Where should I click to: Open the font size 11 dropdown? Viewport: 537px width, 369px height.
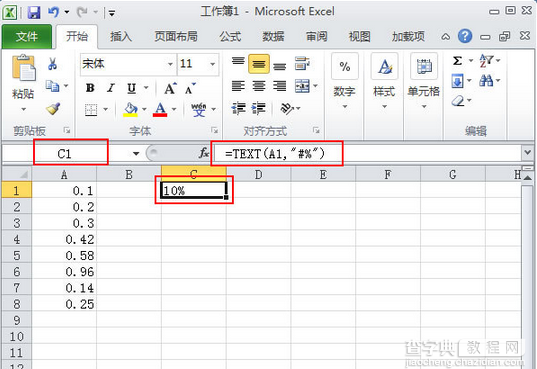click(213, 64)
